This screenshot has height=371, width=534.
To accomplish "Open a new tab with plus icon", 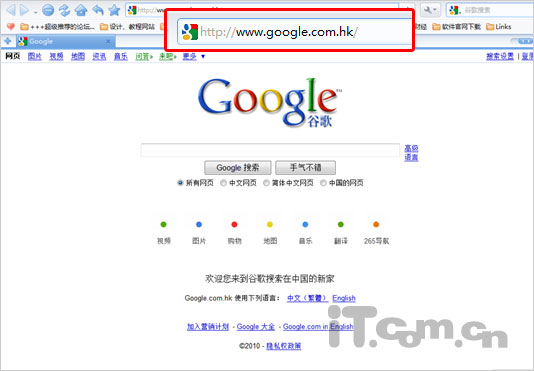I will (7, 42).
